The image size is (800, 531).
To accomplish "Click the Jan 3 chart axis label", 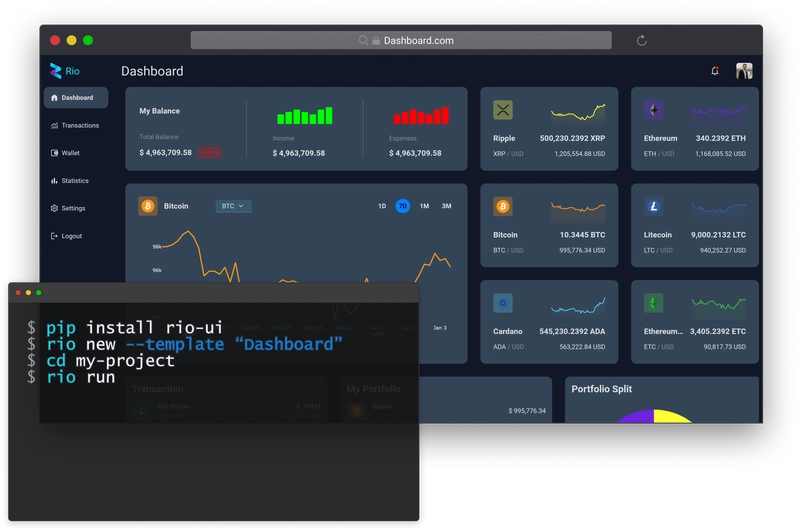I will pos(440,328).
